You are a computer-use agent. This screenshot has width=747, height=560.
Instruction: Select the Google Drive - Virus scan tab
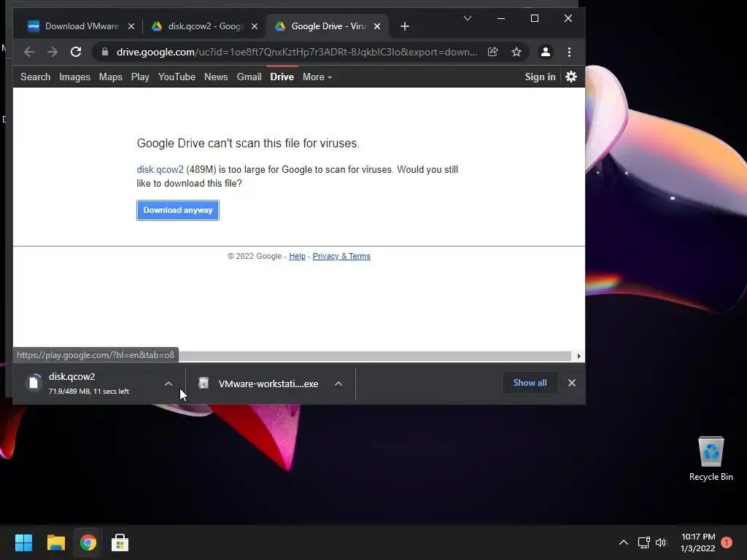[326, 26]
